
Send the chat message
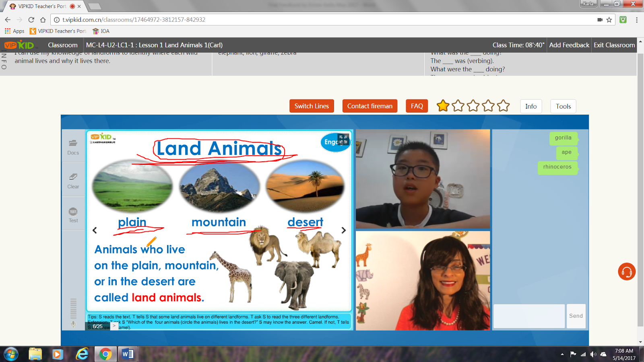pyautogui.click(x=576, y=316)
